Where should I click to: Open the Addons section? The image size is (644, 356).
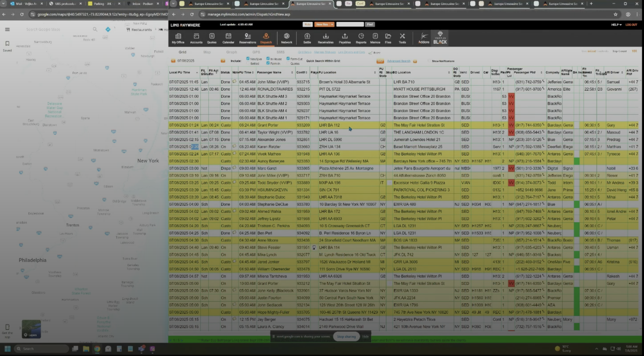[x=423, y=38]
